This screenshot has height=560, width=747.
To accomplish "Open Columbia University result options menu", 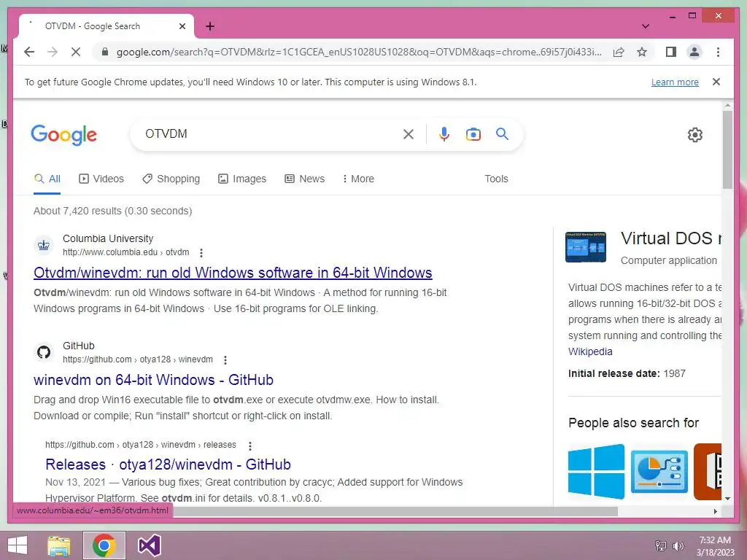I will coord(201,253).
